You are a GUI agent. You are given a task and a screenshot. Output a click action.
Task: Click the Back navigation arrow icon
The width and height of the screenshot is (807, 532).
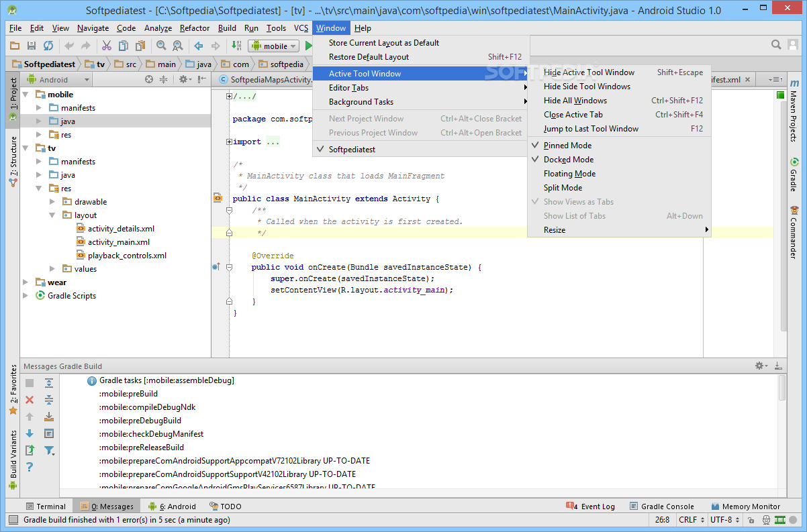(199, 46)
